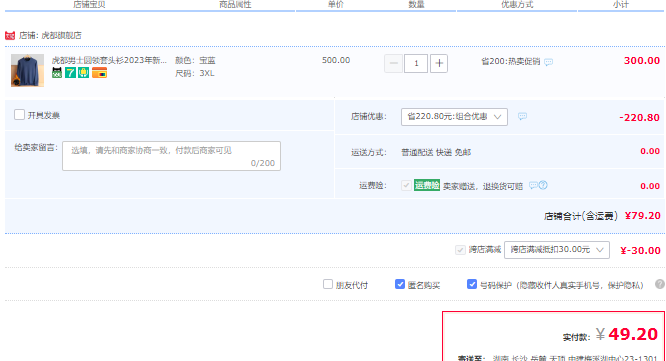666x361 pixels.
Task: Click the 0.00 amount in 运送方式 row
Action: (650, 151)
